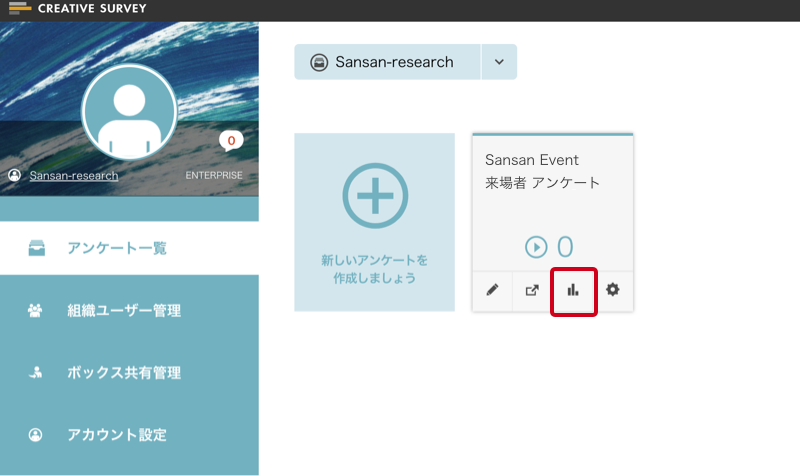Click the group users icon beside 組織ユーザー管理
800x476 pixels.
35,310
